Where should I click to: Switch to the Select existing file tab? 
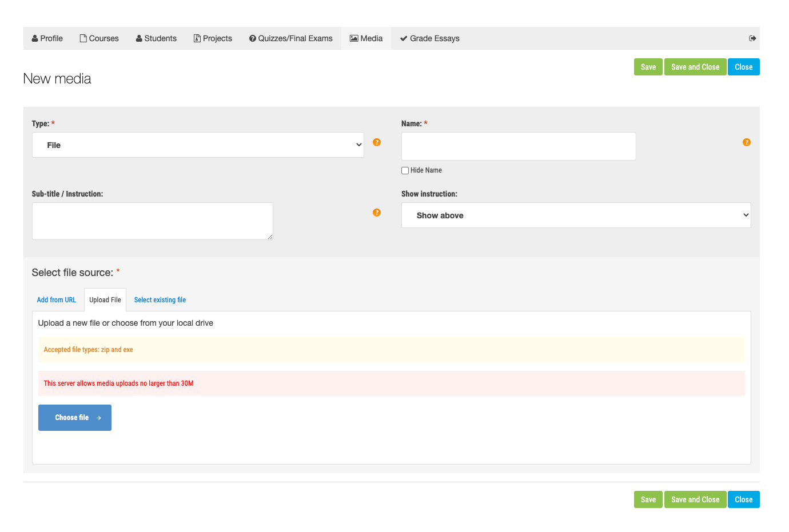click(160, 300)
